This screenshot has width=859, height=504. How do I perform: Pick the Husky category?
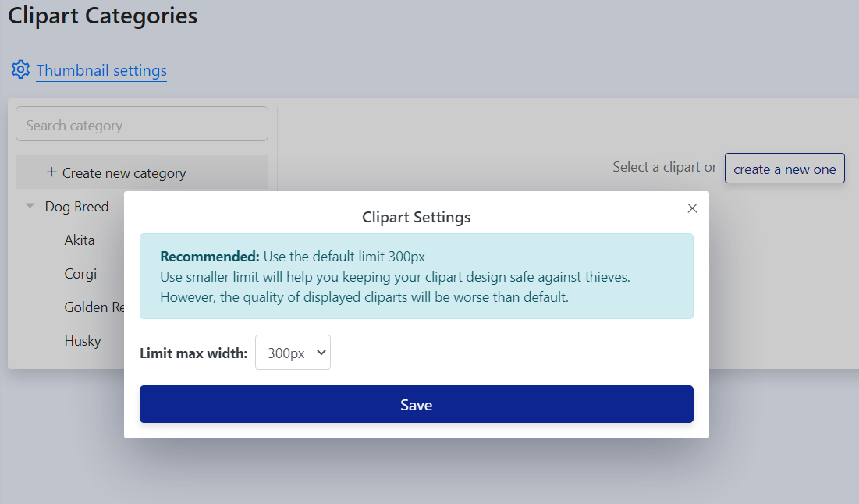tap(83, 341)
